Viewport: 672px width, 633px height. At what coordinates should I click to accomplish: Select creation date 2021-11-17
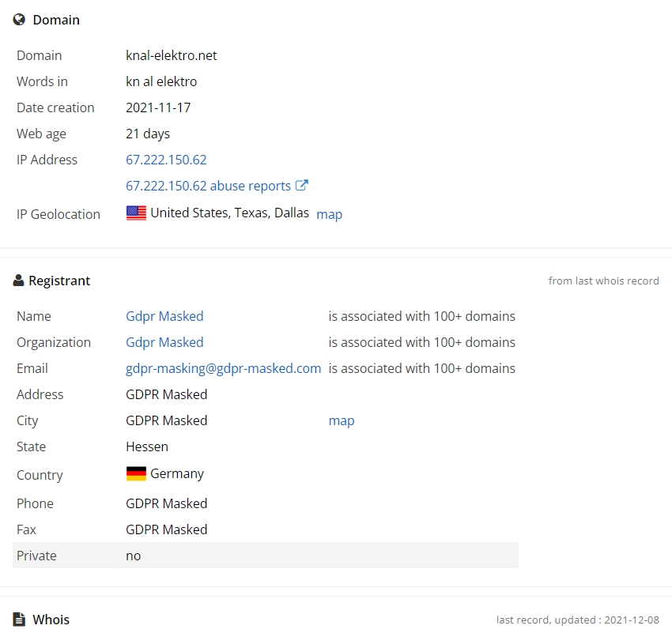(x=158, y=107)
